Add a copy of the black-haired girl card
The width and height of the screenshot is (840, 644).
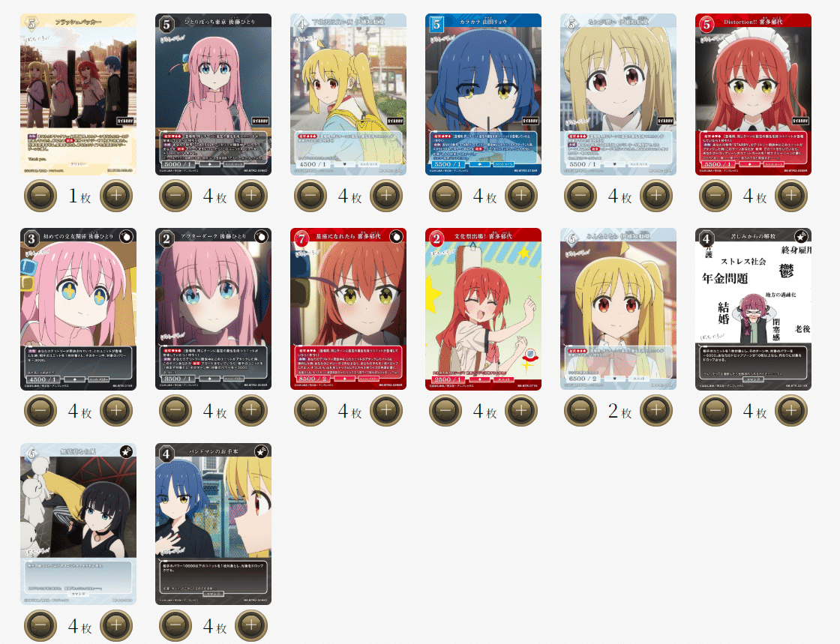[x=116, y=625]
